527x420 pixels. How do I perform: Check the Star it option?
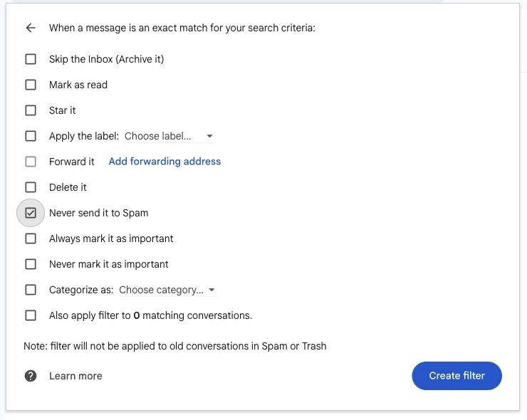point(31,110)
